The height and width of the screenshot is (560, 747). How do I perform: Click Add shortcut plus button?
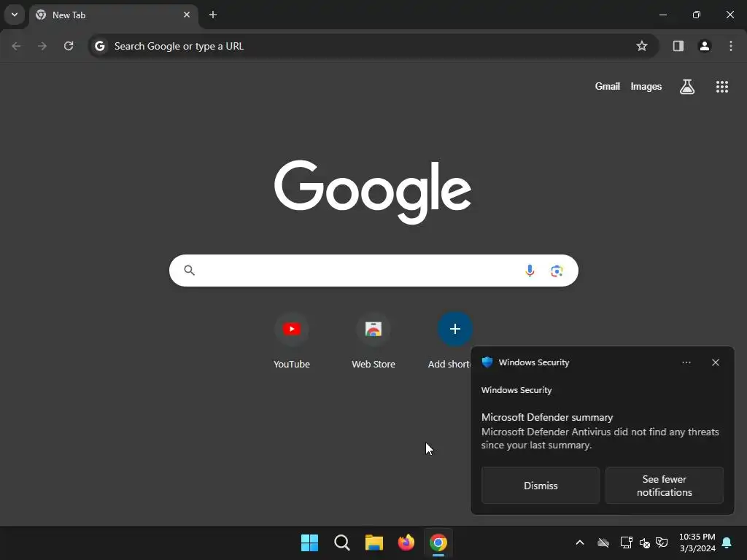click(455, 329)
